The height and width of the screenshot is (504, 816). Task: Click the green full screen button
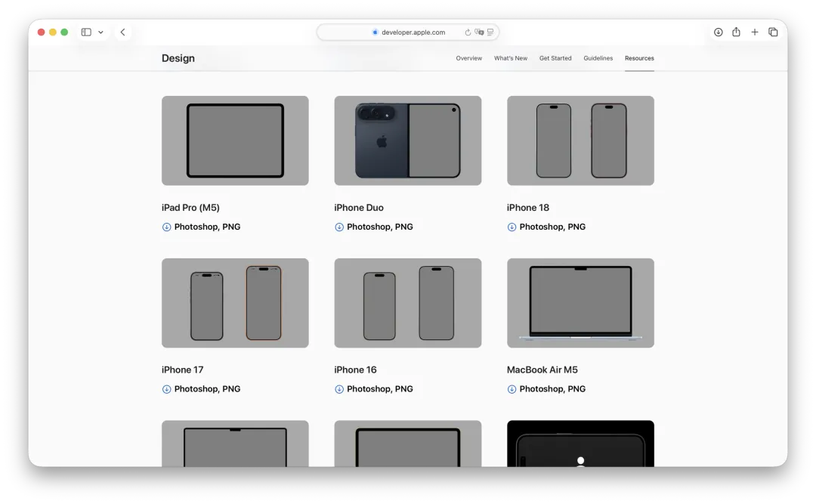[x=64, y=32]
